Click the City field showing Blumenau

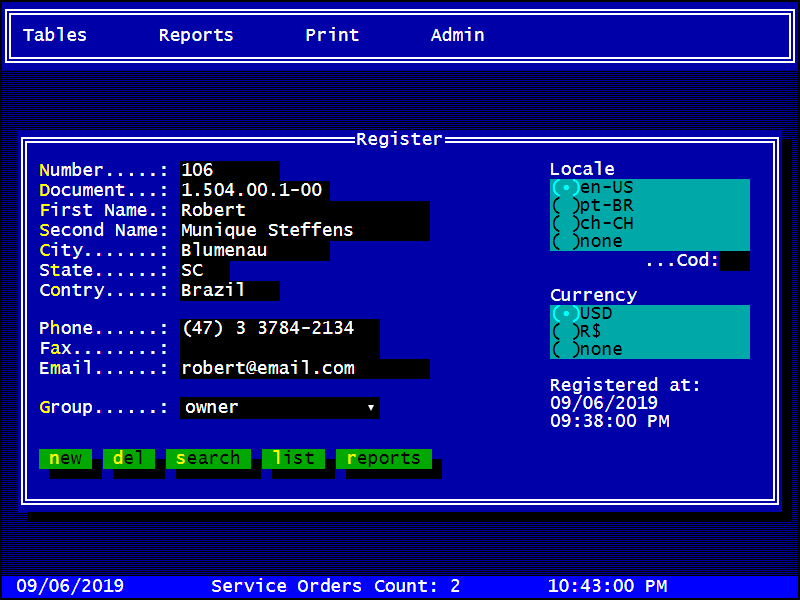point(255,251)
